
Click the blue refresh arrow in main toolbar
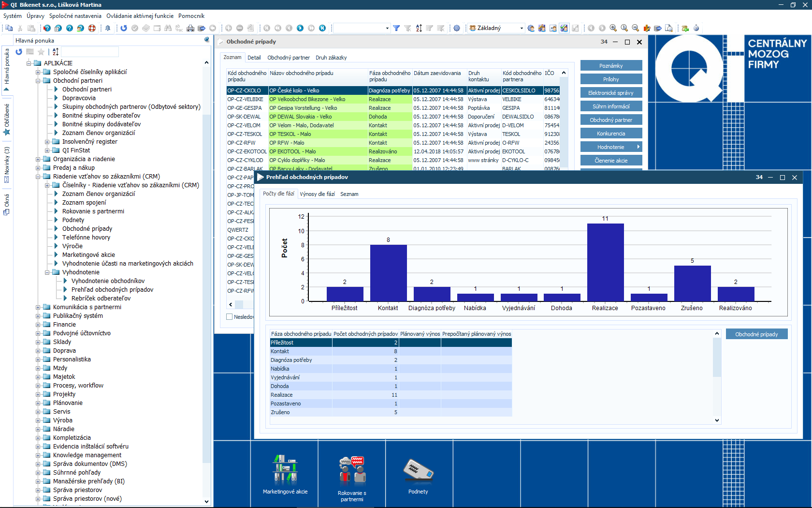(x=124, y=28)
